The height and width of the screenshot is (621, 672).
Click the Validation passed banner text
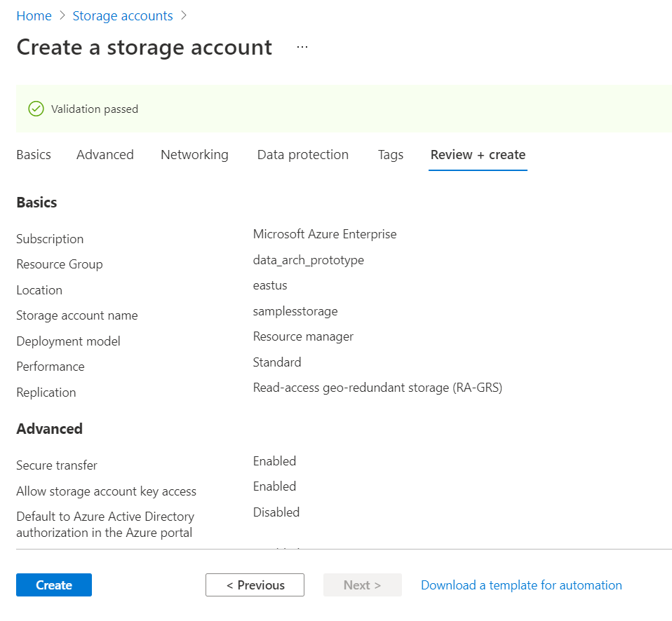tap(95, 109)
